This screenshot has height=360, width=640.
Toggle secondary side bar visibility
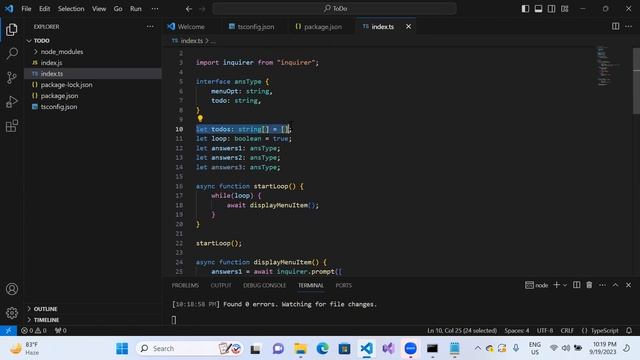551,9
